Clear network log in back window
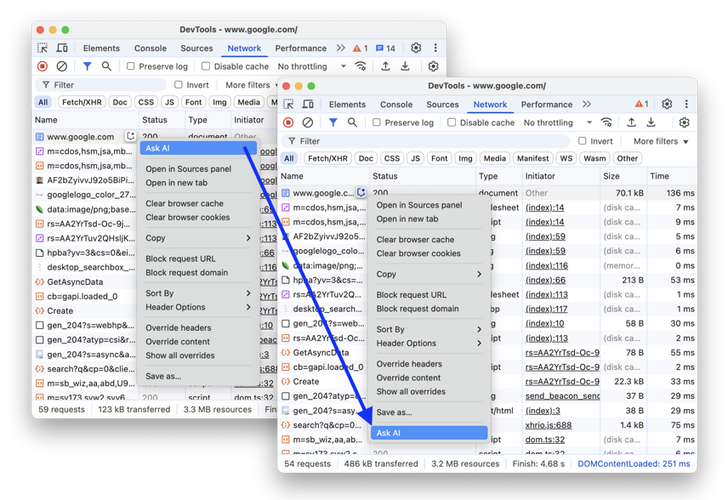 [61, 66]
